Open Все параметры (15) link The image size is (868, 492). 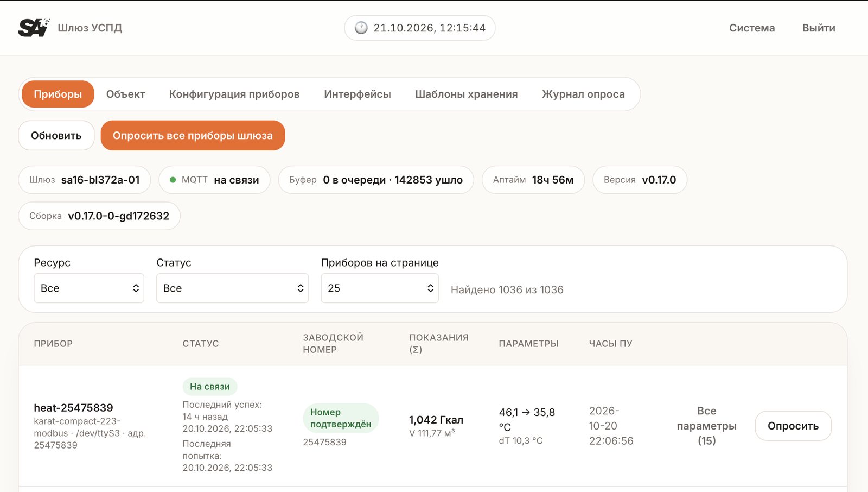707,426
